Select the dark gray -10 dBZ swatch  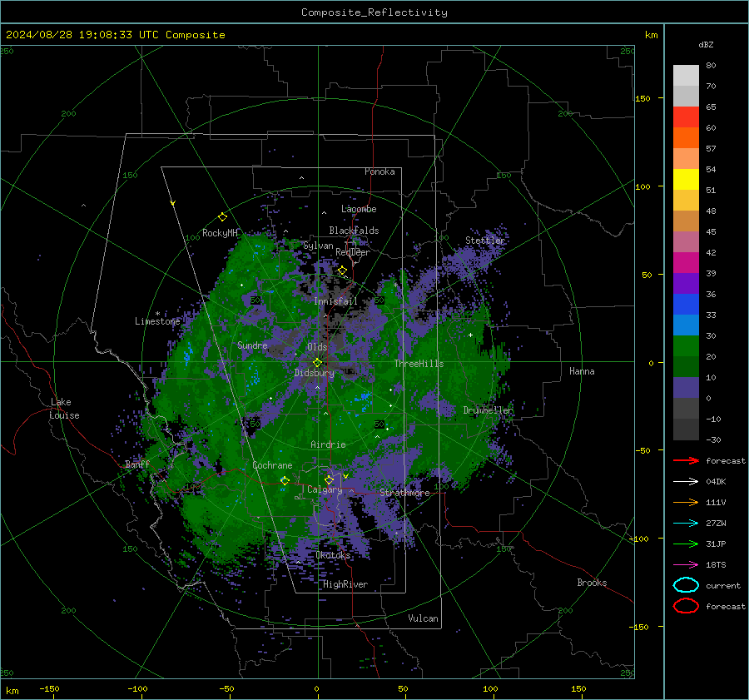point(686,429)
